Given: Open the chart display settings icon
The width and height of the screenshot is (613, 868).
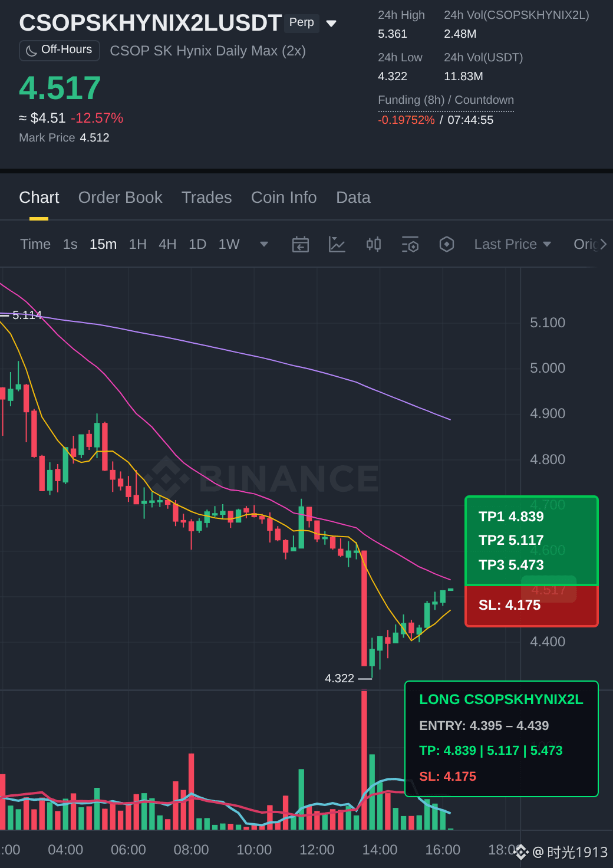Looking at the screenshot, I should coord(410,244).
